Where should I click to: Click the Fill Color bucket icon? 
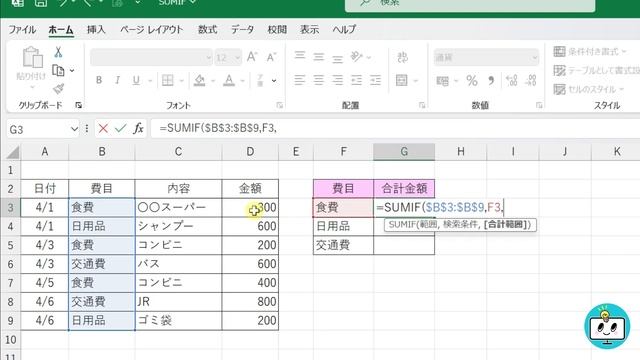point(200,80)
